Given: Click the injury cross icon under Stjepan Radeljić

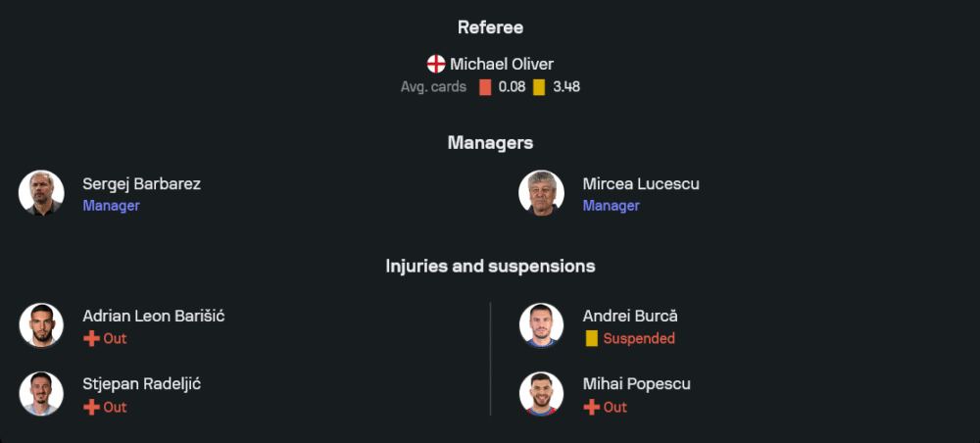Looking at the screenshot, I should [91, 408].
